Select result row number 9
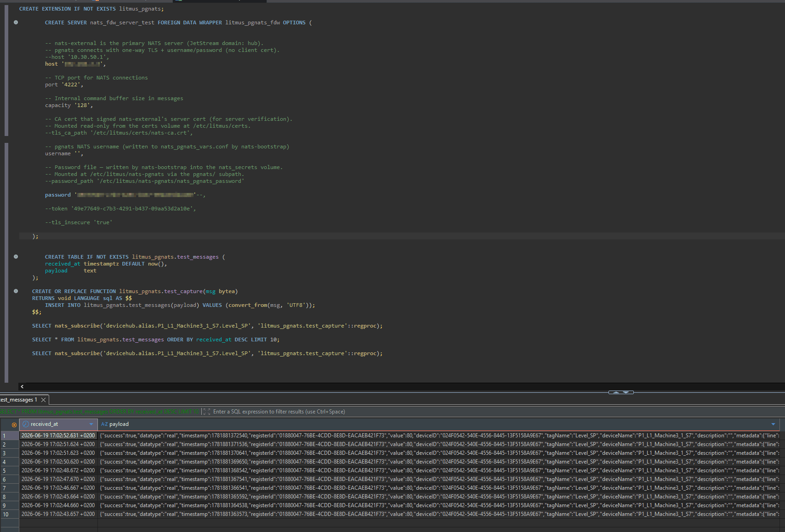The image size is (785, 532). point(10,505)
